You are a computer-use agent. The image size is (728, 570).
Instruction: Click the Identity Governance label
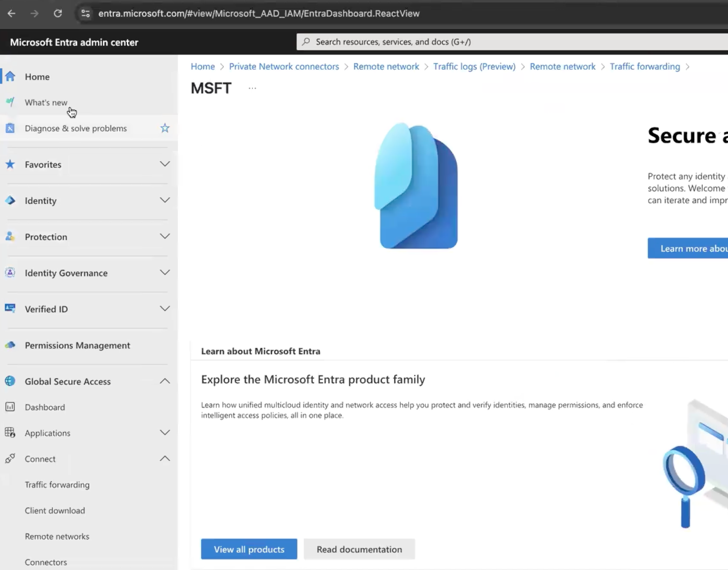click(66, 273)
